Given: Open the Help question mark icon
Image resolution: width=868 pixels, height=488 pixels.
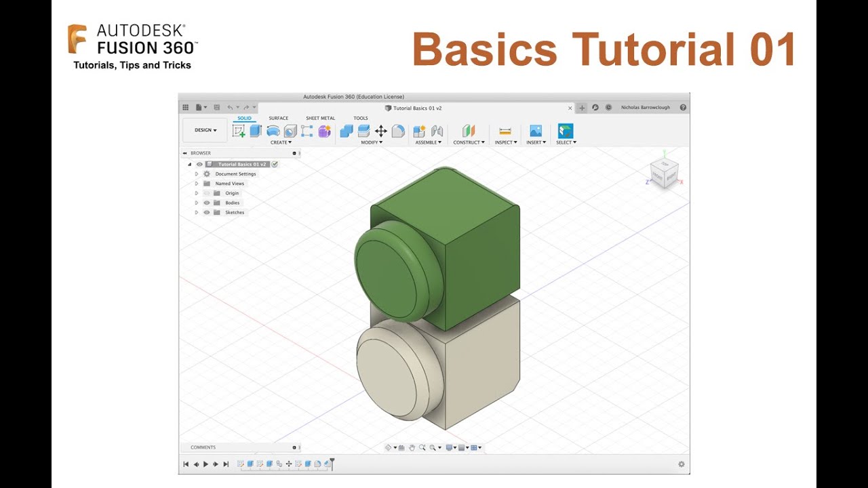Looking at the screenshot, I should [683, 108].
